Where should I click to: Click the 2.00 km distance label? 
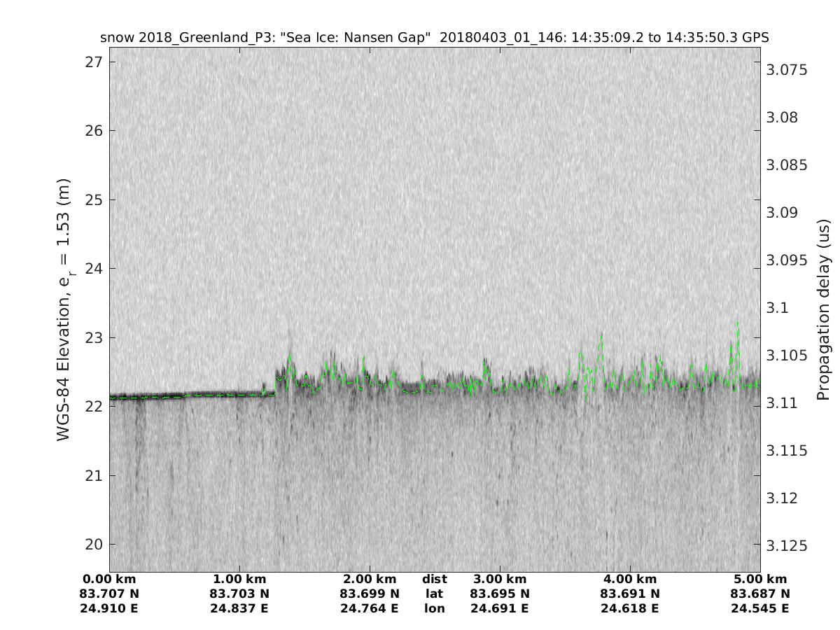[370, 580]
